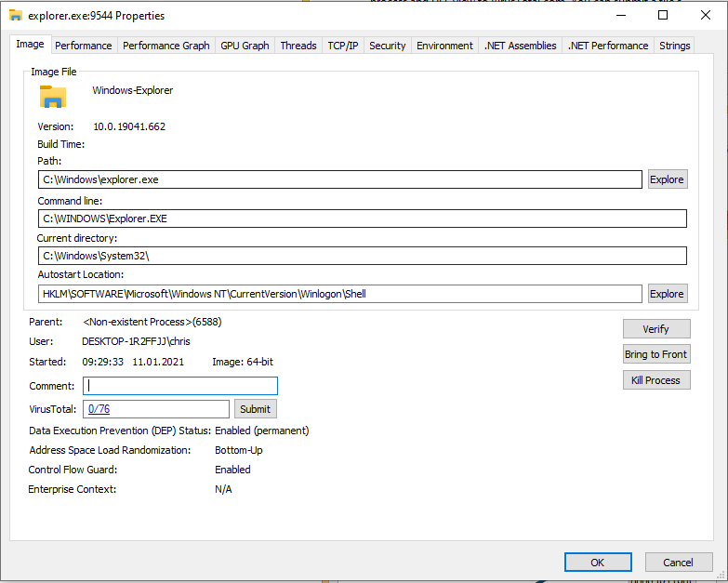Click the Bring to Front button

coord(656,354)
